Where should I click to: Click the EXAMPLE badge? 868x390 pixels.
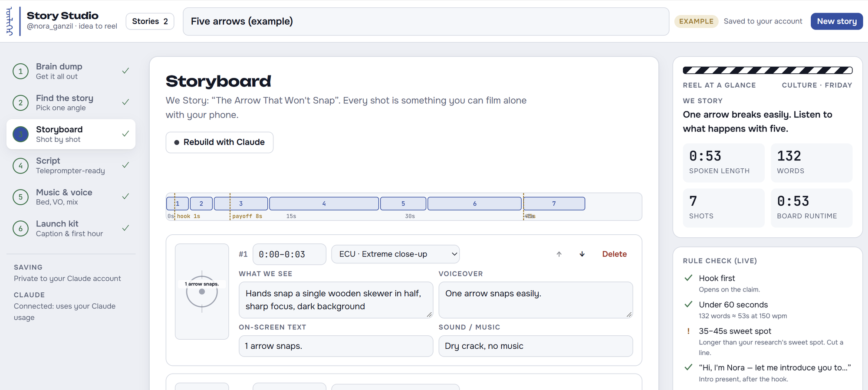(696, 21)
